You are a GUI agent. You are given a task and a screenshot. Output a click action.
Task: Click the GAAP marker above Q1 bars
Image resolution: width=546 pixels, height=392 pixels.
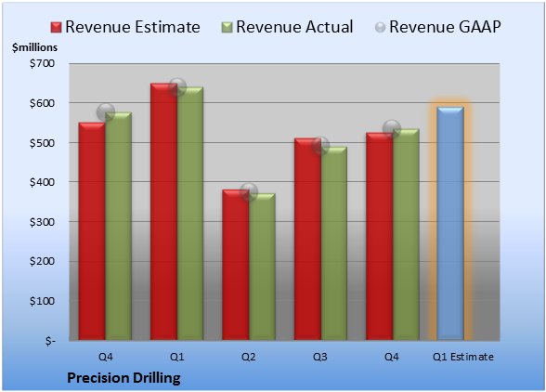tap(177, 87)
